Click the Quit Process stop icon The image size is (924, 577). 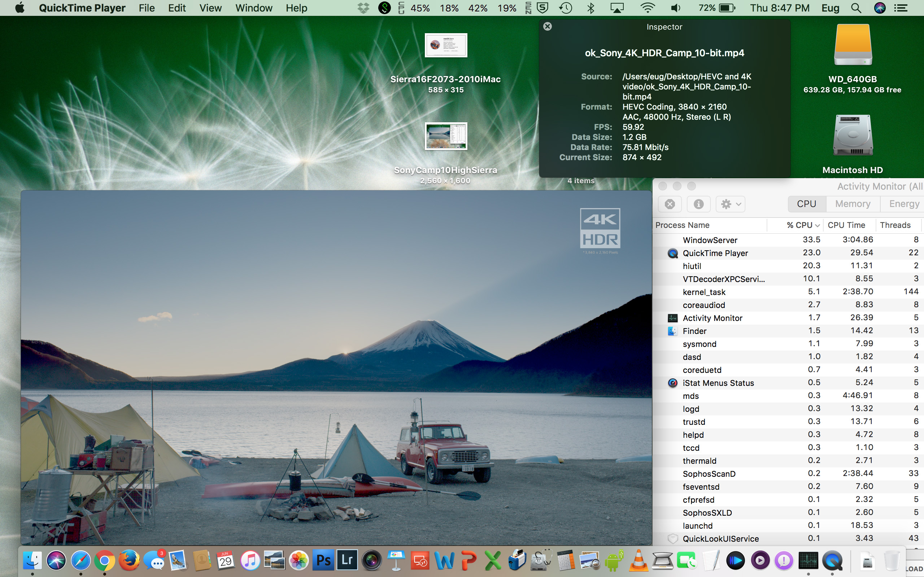pyautogui.click(x=670, y=204)
